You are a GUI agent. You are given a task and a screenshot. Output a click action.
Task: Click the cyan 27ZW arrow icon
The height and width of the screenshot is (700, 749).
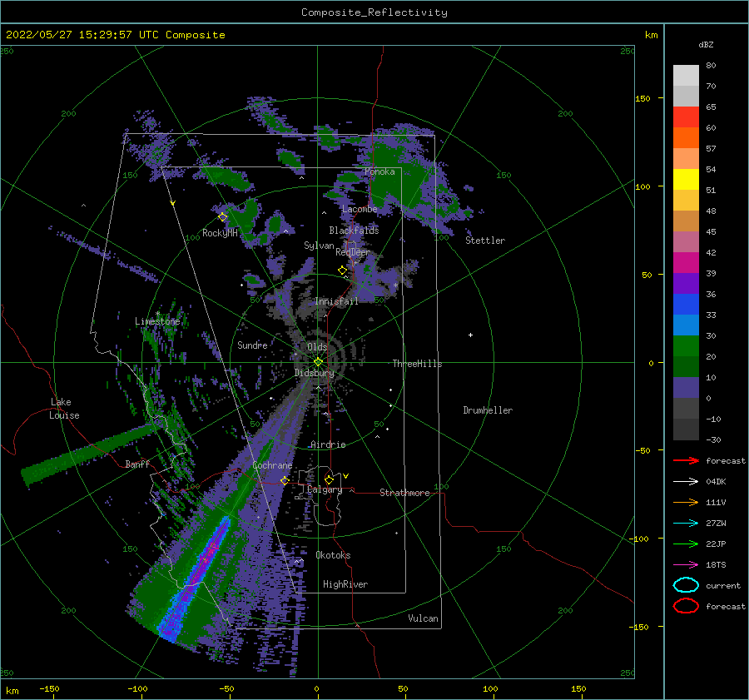tap(686, 524)
